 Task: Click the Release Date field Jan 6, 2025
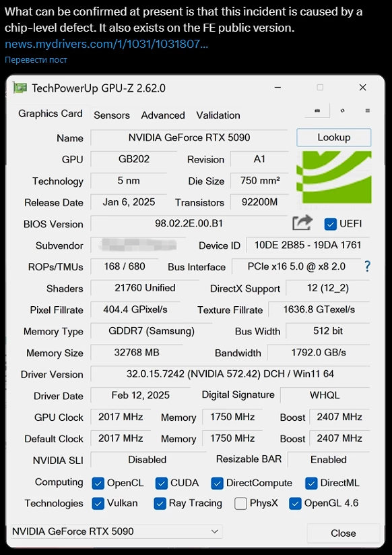(129, 202)
